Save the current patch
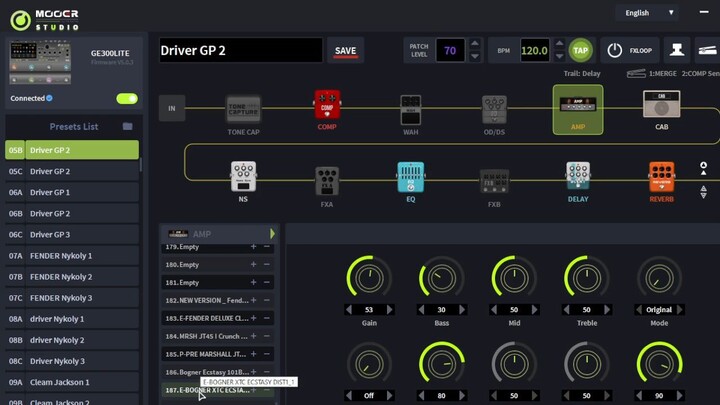The height and width of the screenshot is (405, 720). [345, 51]
